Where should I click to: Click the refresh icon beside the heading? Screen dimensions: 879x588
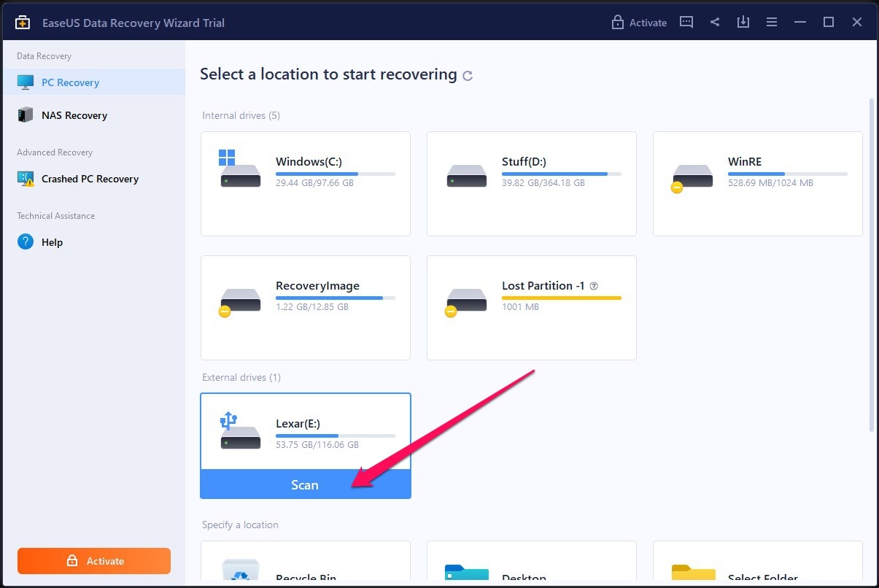click(468, 75)
